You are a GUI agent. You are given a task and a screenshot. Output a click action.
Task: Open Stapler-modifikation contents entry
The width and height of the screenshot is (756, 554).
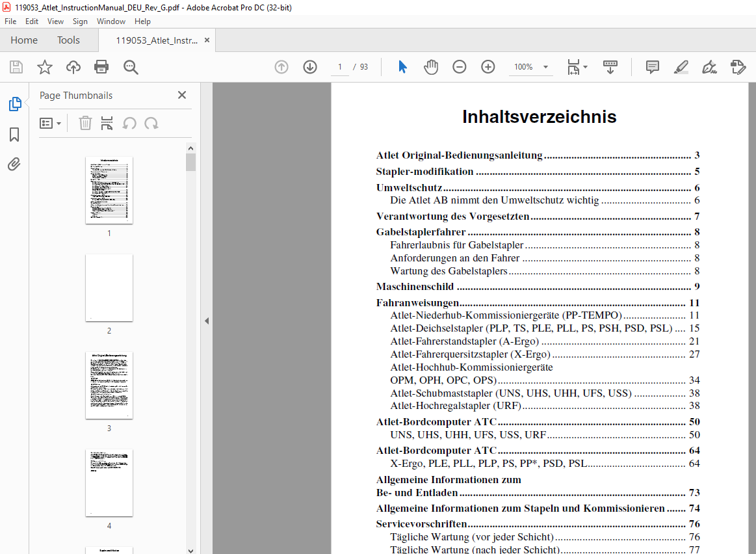point(538,171)
